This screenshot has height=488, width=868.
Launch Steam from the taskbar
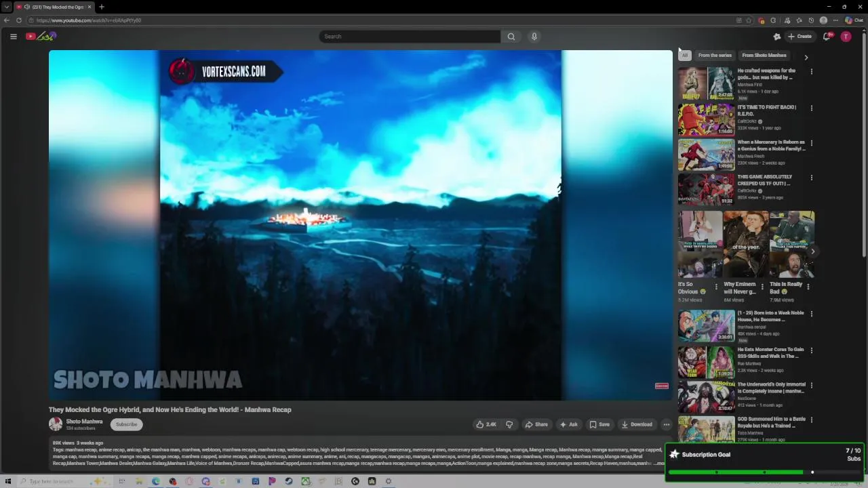coord(288,481)
